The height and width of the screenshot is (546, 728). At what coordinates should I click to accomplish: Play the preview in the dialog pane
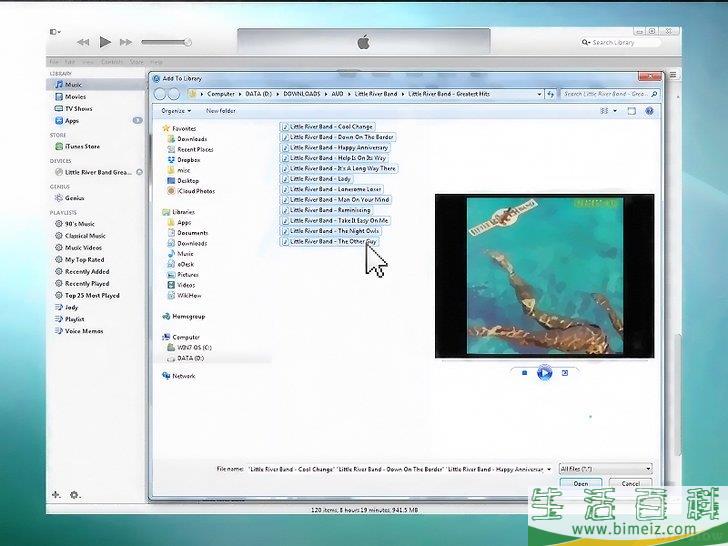(544, 373)
